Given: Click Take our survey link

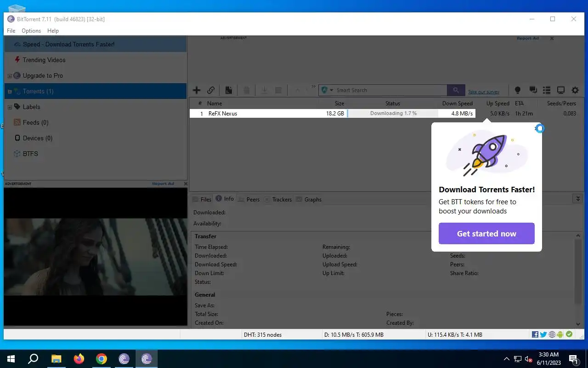Looking at the screenshot, I should (484, 92).
